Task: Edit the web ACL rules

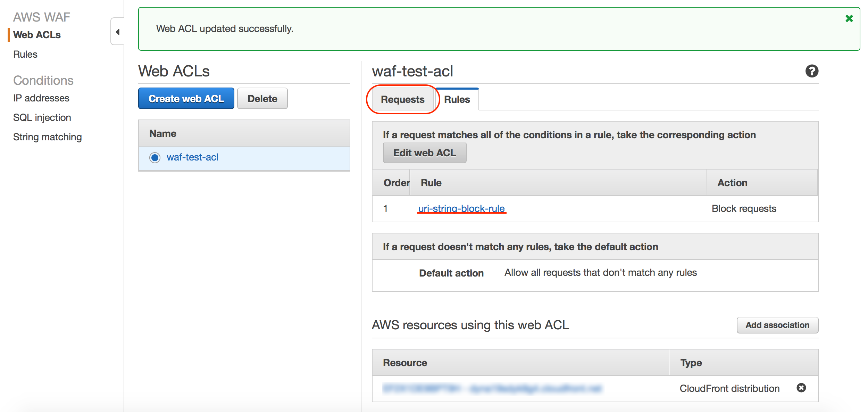Action: pyautogui.click(x=424, y=152)
